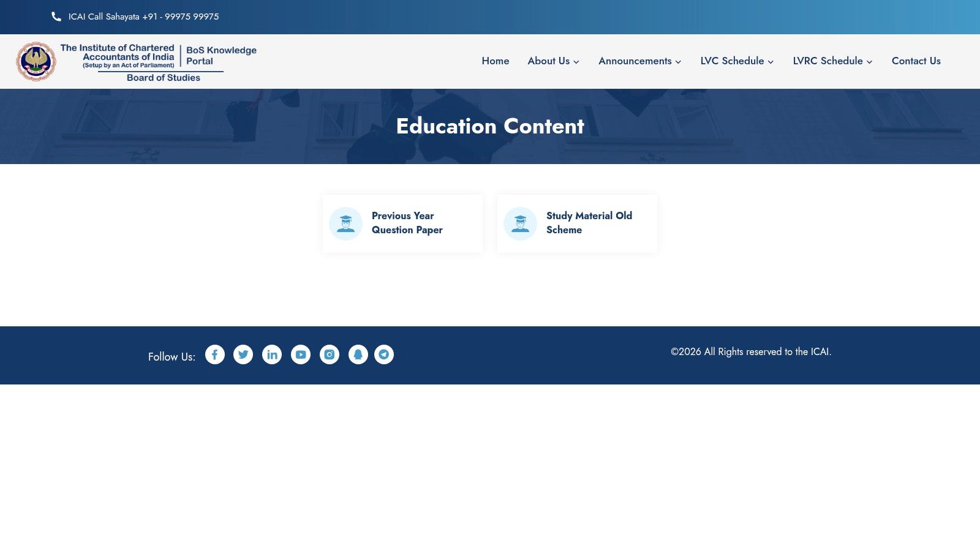
Task: Open the LVRC Schedule menu
Action: click(828, 61)
